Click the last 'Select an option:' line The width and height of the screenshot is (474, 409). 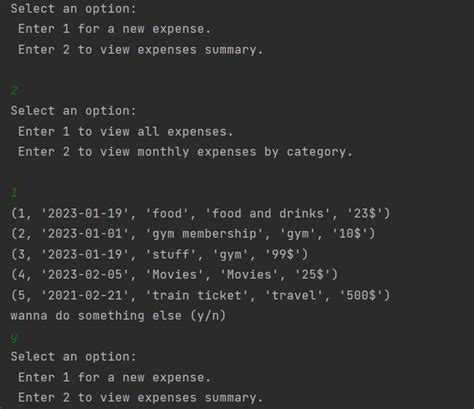73,357
